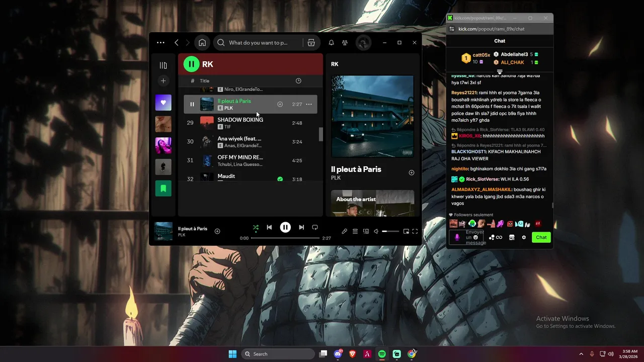Open the play queue
This screenshot has height=362, width=644.
click(x=355, y=231)
